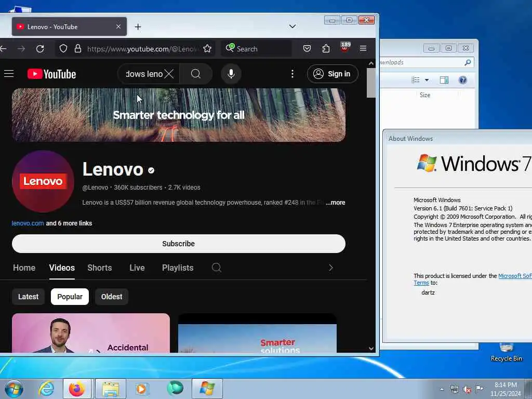Open the Firefox extensions puzzle icon
This screenshot has width=532, height=399.
click(x=326, y=48)
